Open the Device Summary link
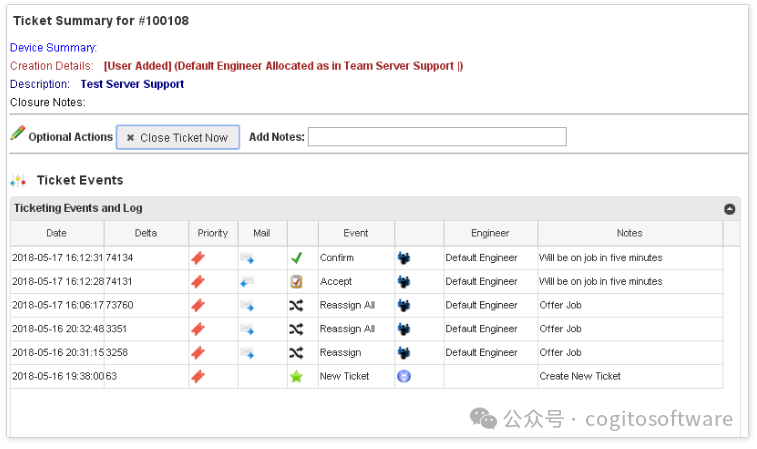Viewport: 757px width, 449px height. 54,47
